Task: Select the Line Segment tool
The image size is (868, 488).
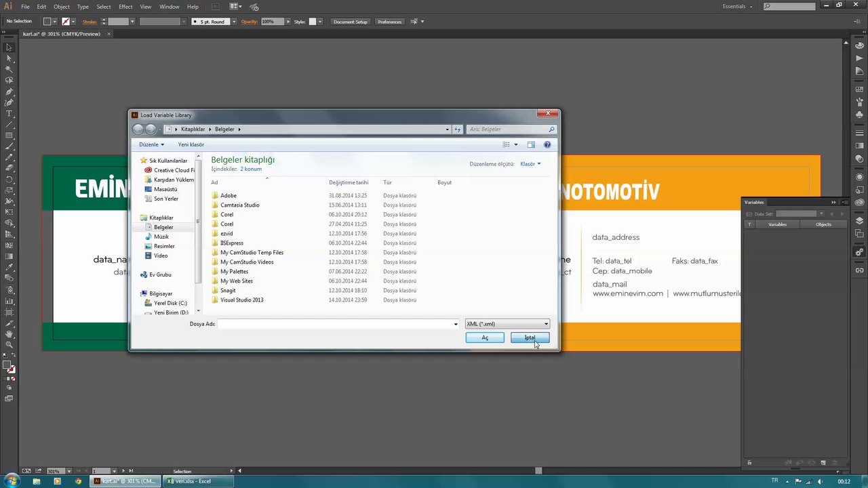Action: [9, 124]
